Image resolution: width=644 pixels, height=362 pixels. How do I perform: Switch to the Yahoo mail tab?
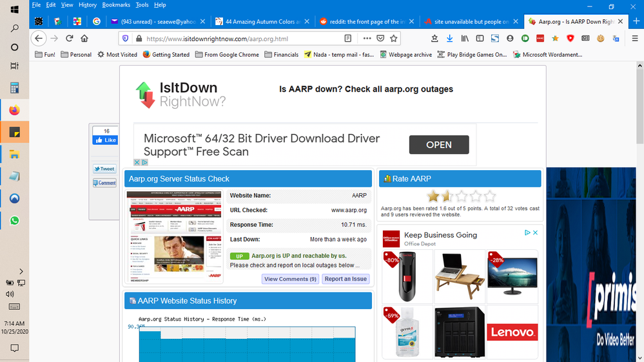pos(159,22)
